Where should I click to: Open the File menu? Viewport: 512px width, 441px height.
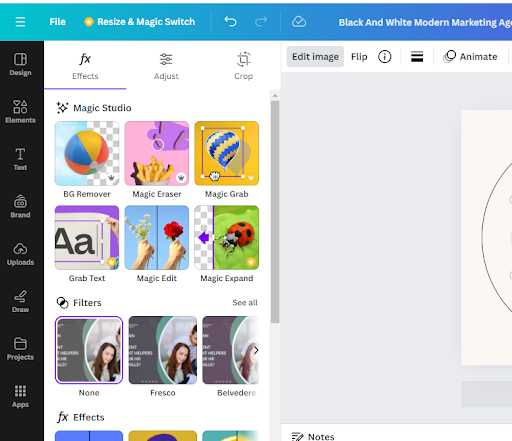[57, 22]
